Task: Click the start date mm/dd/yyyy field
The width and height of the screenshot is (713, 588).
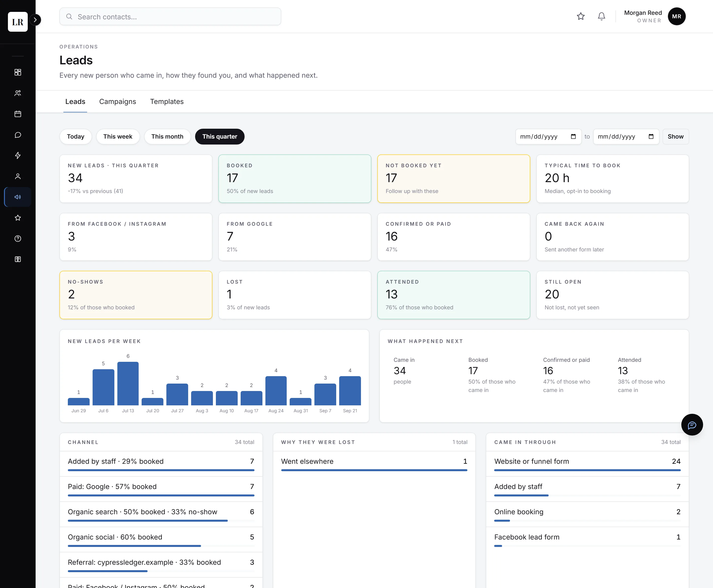Action: tap(548, 137)
